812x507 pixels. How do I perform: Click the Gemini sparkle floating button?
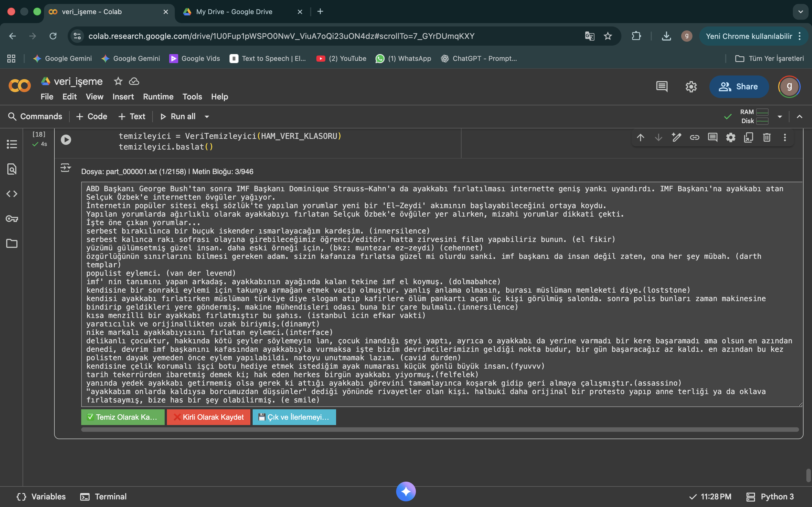[x=406, y=491]
